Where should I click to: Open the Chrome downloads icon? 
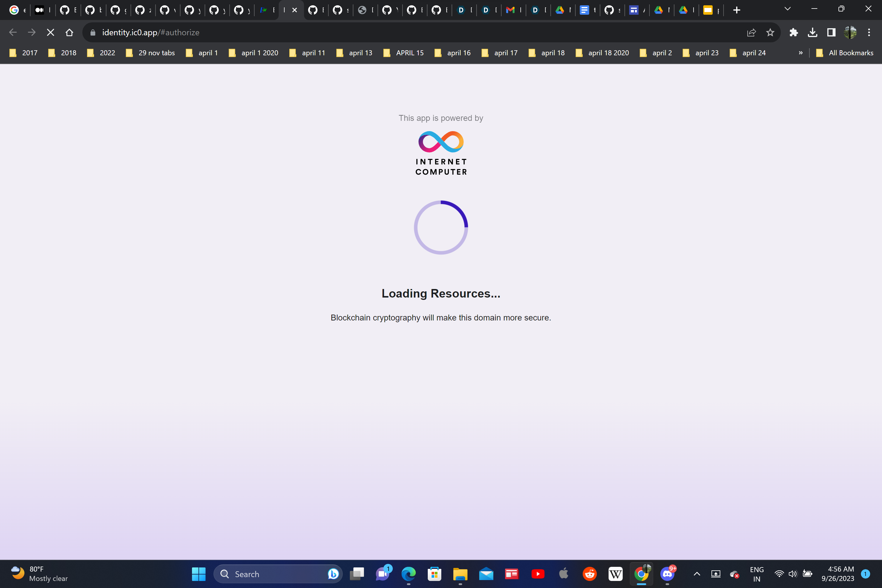(812, 33)
